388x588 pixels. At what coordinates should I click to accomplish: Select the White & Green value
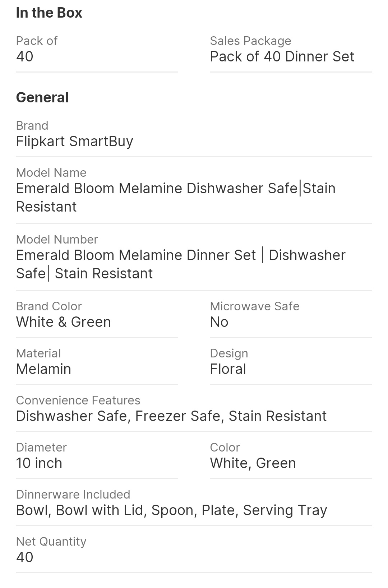[x=64, y=322]
